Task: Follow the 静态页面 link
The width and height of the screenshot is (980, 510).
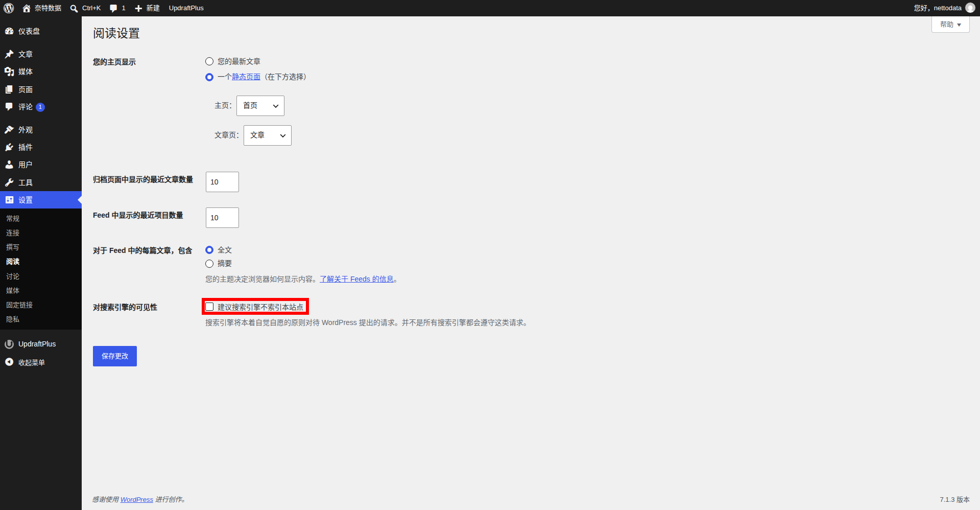Action: [x=246, y=77]
